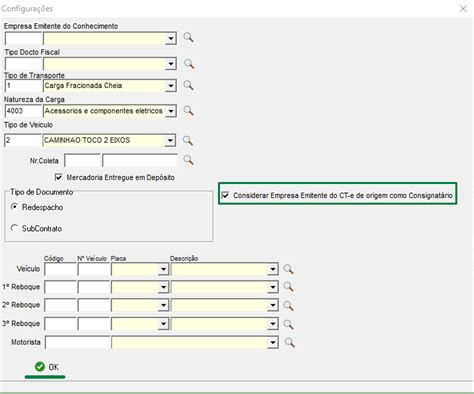The height and width of the screenshot is (394, 474).
Task: Open 3º Reboque Descrição dropdown
Action: pos(273,324)
